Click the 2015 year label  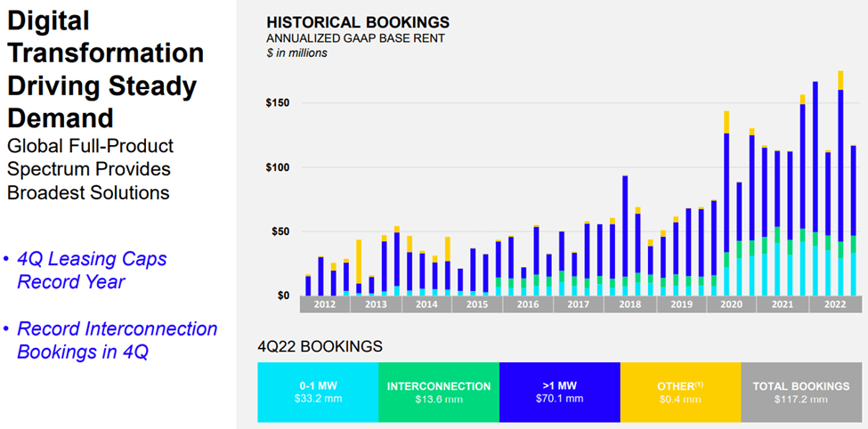[476, 304]
